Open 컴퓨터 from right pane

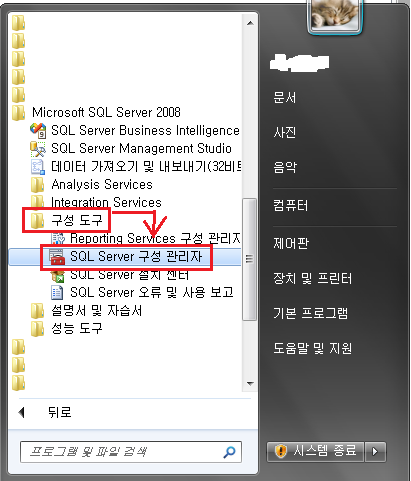(x=291, y=205)
